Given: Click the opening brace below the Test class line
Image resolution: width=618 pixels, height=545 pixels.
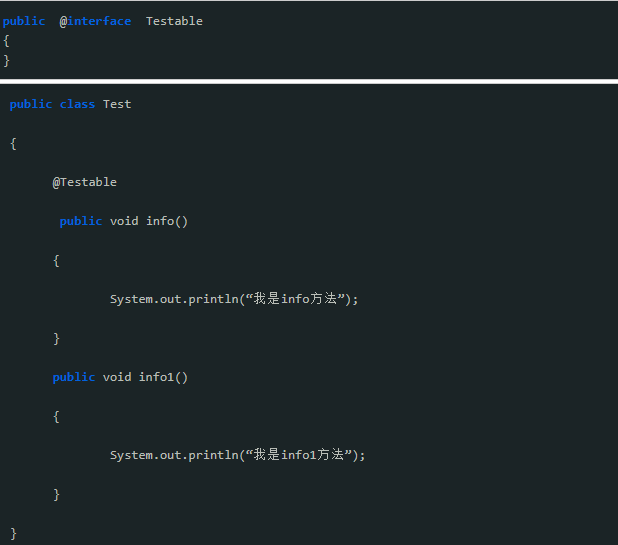Looking at the screenshot, I should pyautogui.click(x=13, y=143).
